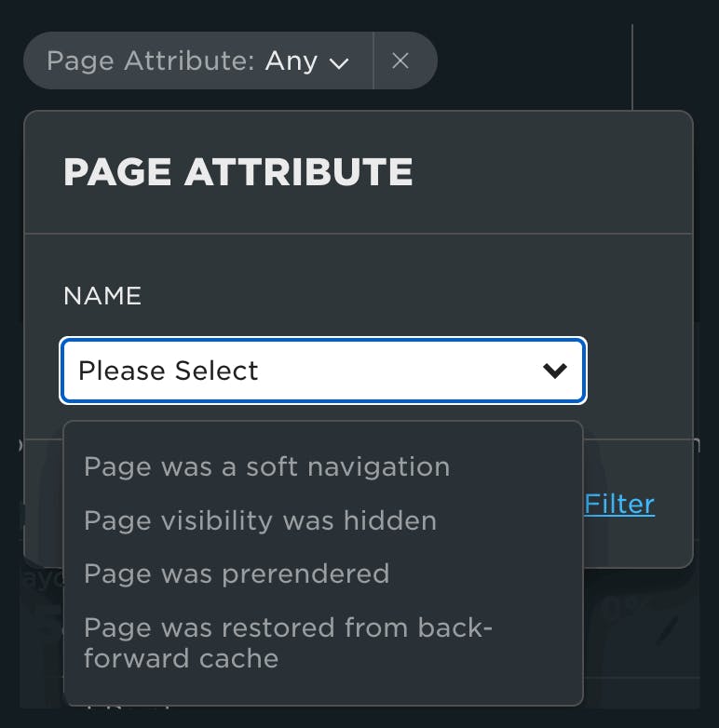Open the "Page Attribute: Any" filter chip
The height and width of the screenshot is (728, 719).
197,61
